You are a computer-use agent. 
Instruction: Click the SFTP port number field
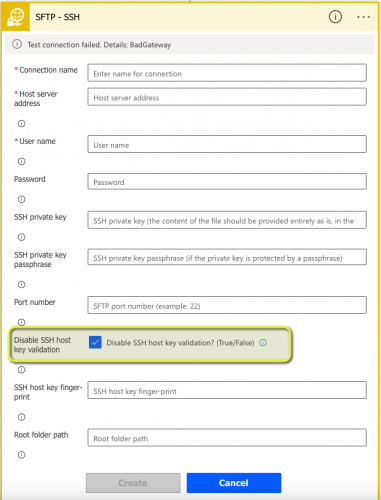227,305
